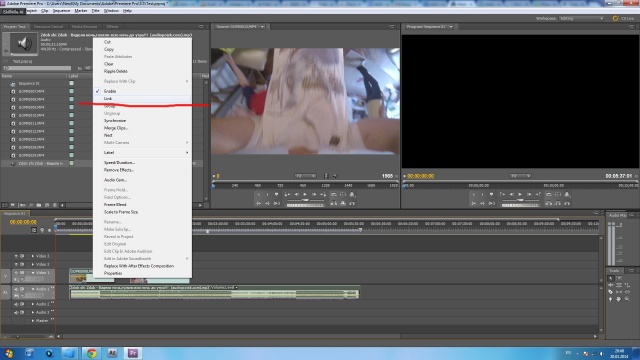This screenshot has width=640, height=360.
Task: Expand the Master track
Action: tap(33, 320)
